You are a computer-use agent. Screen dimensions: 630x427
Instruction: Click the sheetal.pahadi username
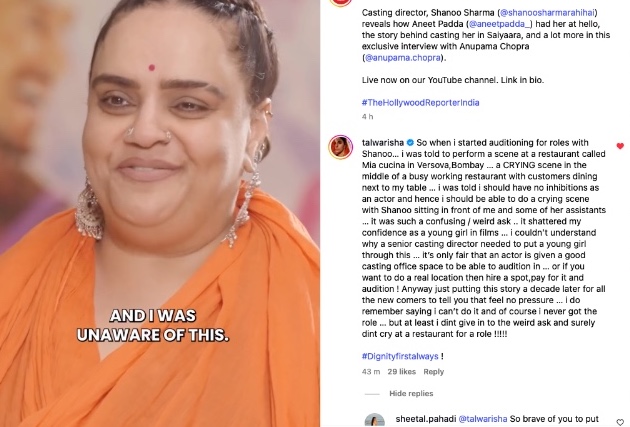(425, 419)
